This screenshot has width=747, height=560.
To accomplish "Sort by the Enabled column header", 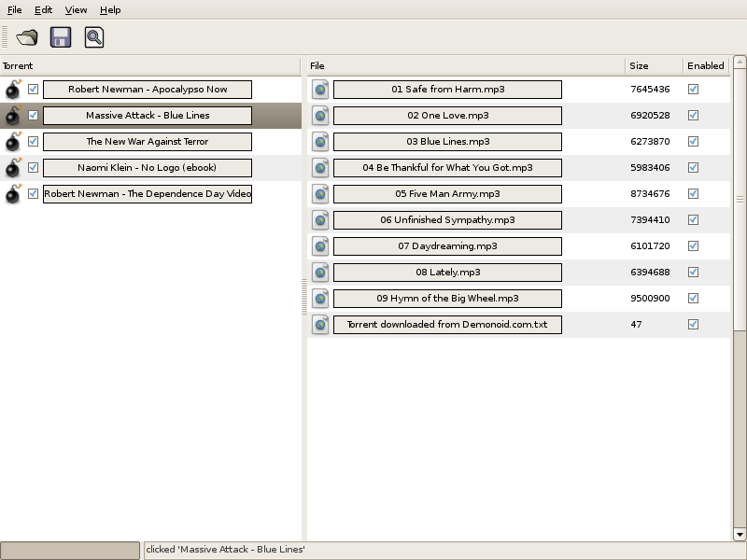I will (706, 65).
